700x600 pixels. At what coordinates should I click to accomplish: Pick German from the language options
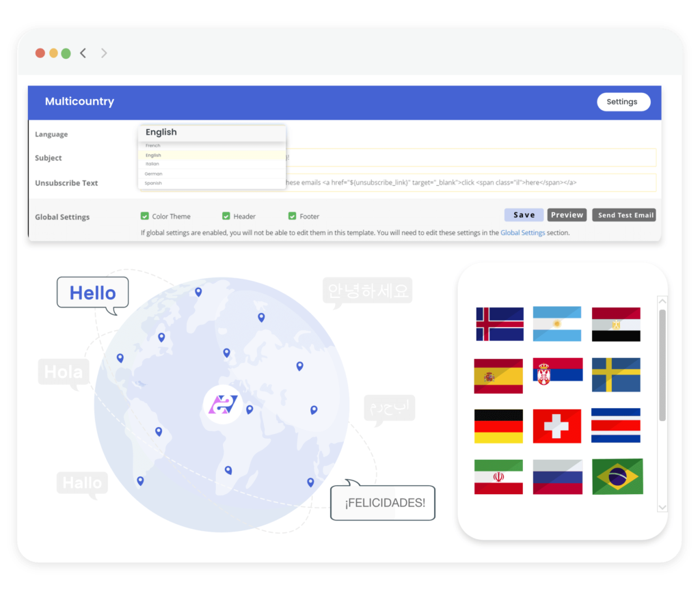(153, 174)
